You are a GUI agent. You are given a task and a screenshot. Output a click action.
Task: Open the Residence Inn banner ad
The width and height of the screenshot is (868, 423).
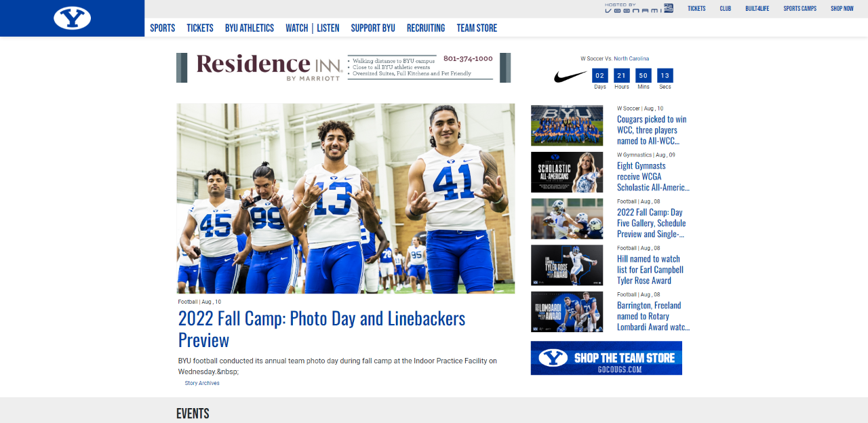point(343,68)
